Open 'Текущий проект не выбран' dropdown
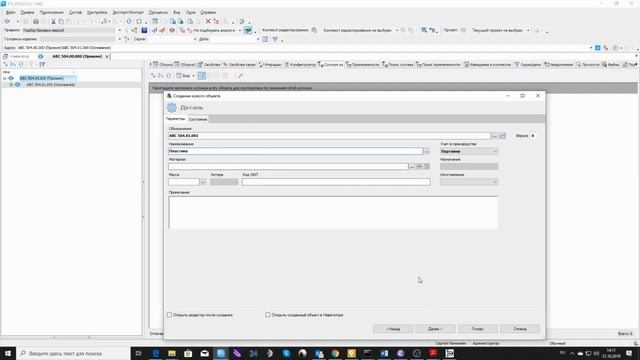640x360 pixels. (528, 31)
